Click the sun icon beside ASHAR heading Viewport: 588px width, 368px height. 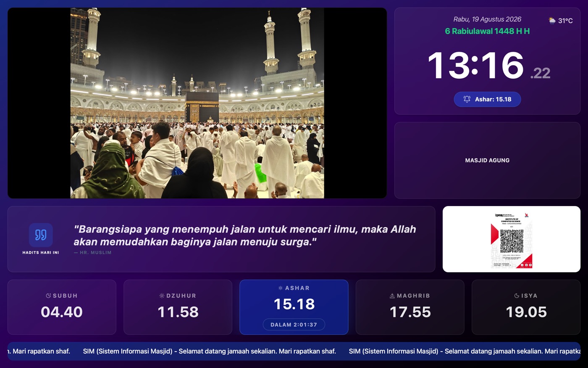(x=281, y=288)
